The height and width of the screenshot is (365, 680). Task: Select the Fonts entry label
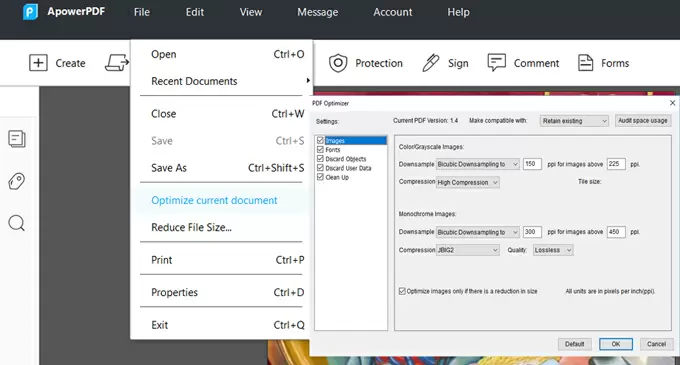[333, 150]
